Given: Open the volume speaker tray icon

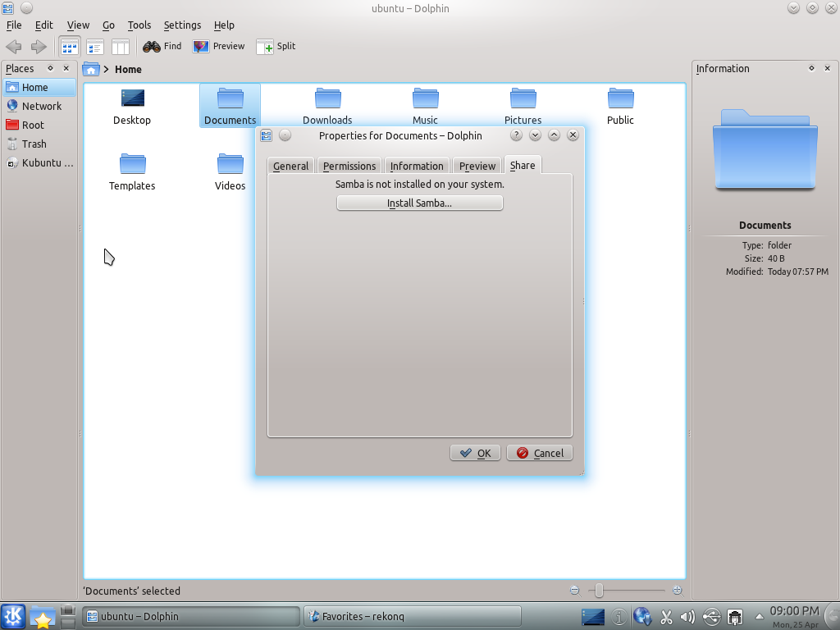Looking at the screenshot, I should click(688, 617).
